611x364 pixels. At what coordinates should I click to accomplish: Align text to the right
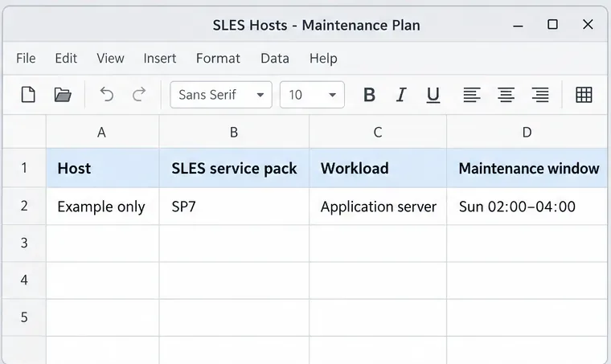point(540,95)
